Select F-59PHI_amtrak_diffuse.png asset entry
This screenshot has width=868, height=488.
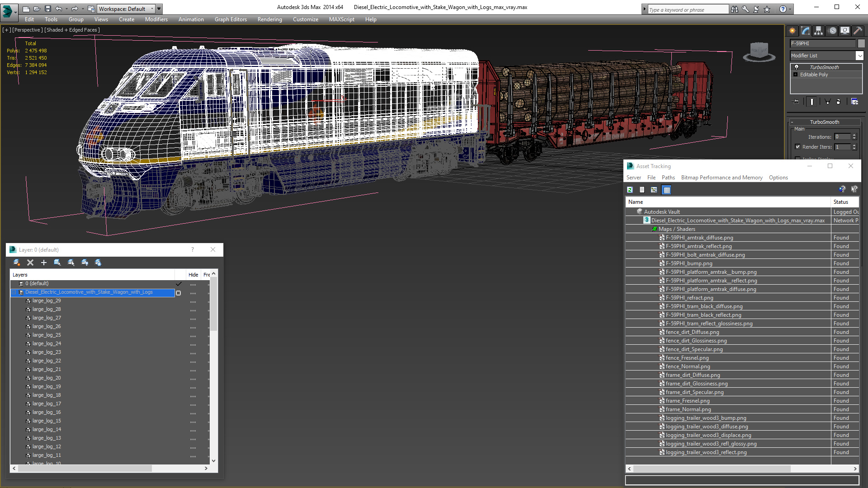(699, 238)
